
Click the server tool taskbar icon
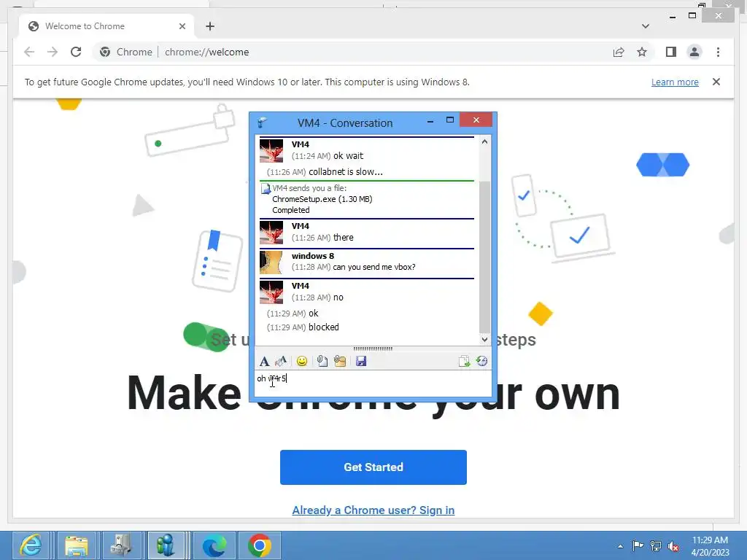point(121,545)
